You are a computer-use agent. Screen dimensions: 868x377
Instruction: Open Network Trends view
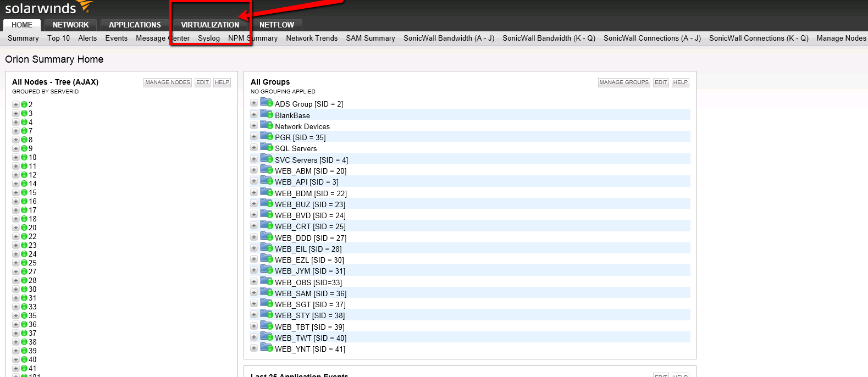312,38
